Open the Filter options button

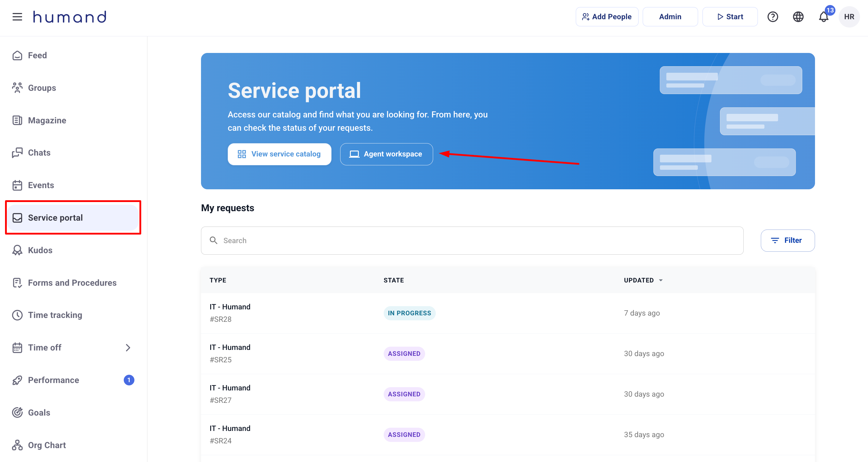pyautogui.click(x=787, y=240)
